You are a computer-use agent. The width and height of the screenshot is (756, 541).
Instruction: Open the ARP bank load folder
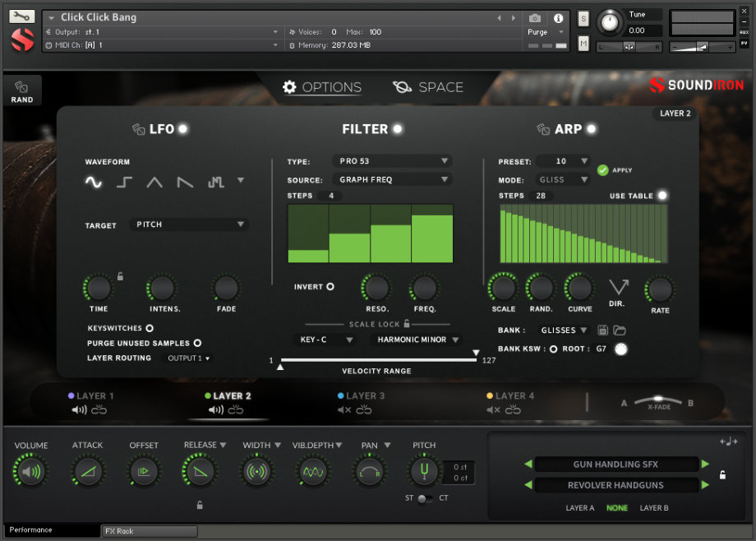(x=620, y=330)
